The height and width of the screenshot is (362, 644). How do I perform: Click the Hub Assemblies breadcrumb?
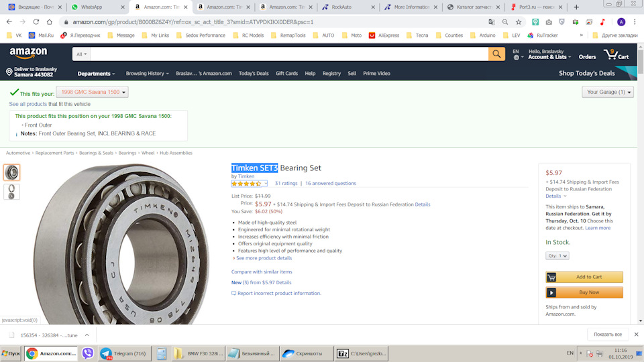[176, 153]
